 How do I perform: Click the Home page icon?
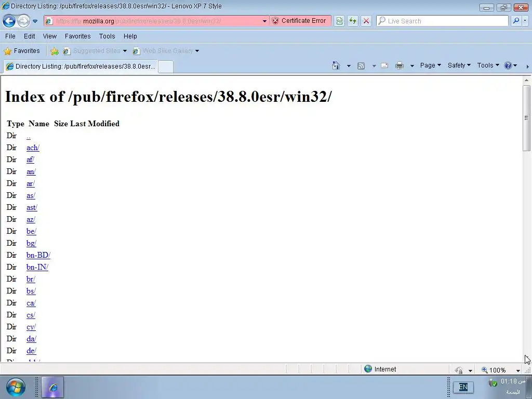coord(336,65)
